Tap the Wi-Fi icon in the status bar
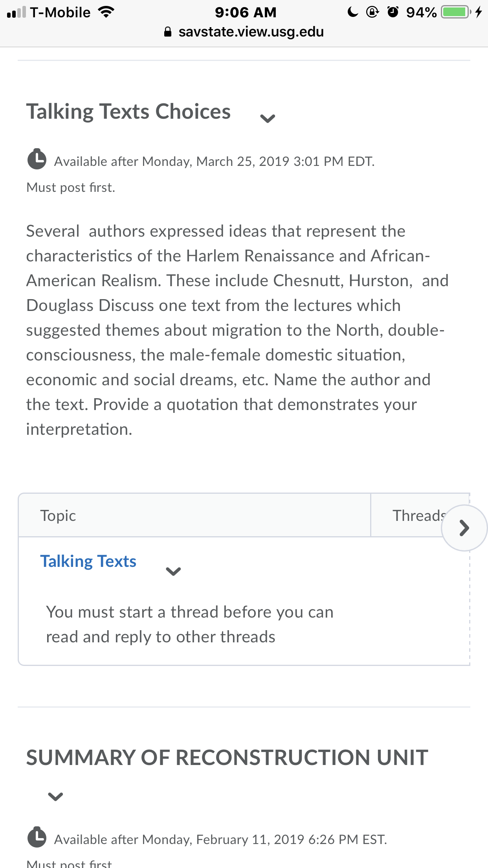The image size is (488, 868). [x=106, y=12]
